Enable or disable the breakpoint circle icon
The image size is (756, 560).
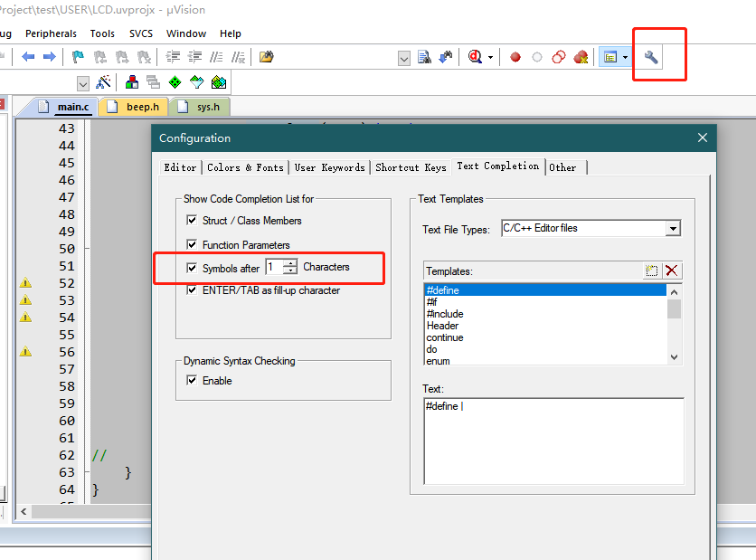(536, 57)
